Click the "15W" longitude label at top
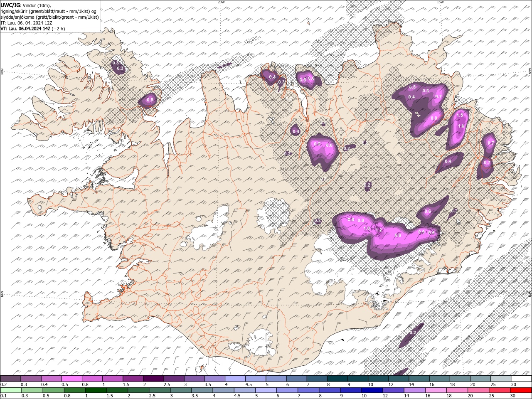The height and width of the screenshot is (399, 532). [x=440, y=2]
